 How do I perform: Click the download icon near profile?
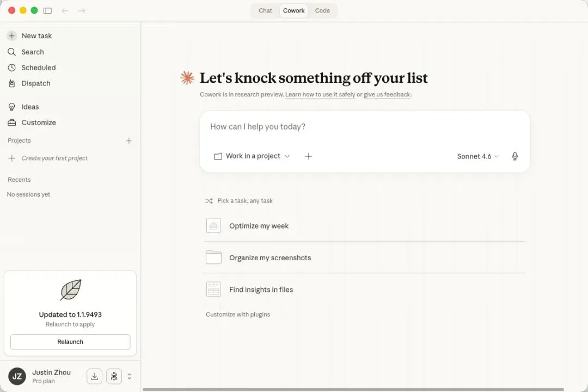point(94,376)
